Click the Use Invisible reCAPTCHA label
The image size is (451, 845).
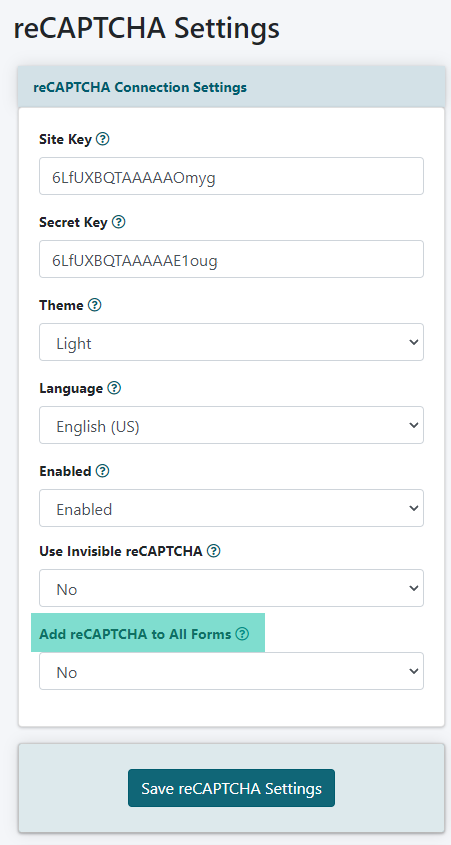click(121, 551)
